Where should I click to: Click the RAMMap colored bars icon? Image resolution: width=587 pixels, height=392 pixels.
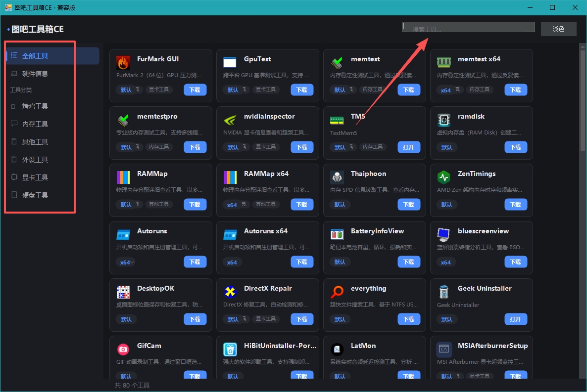(x=123, y=177)
